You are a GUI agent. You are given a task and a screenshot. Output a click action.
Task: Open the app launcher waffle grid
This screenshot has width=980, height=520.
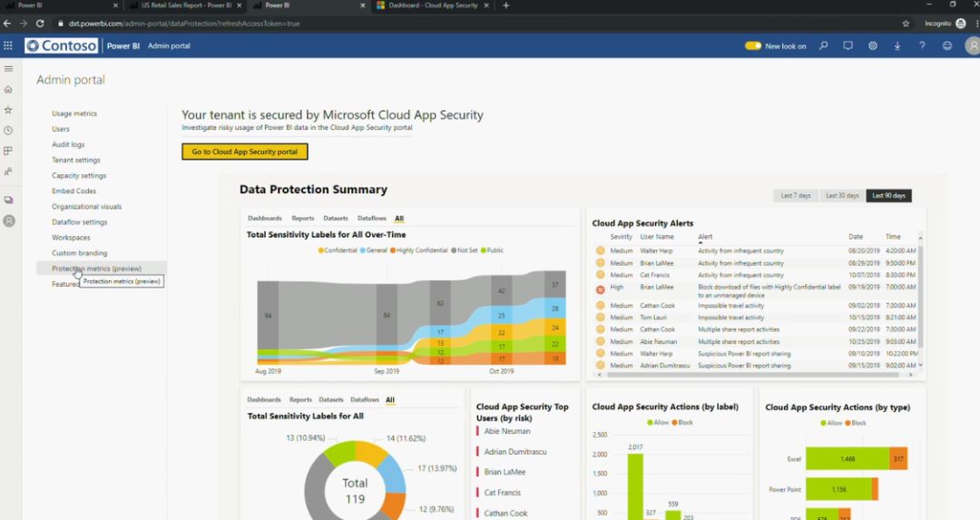tap(8, 45)
